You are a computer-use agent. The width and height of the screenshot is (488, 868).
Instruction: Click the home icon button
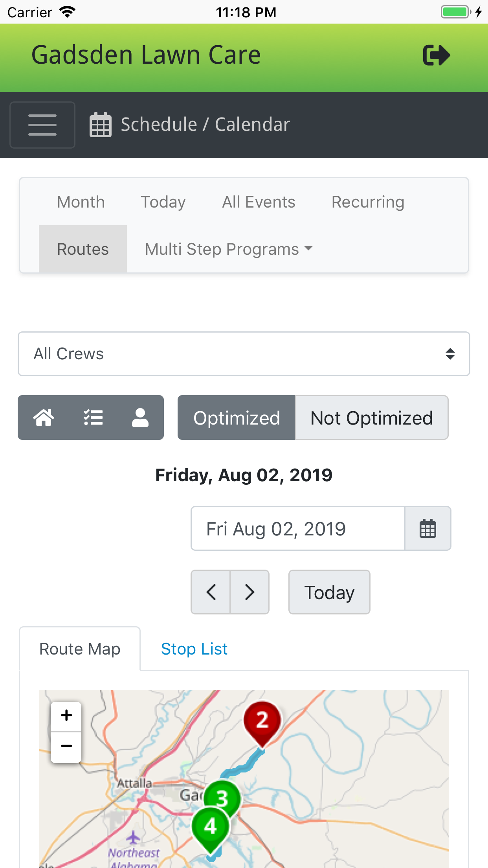(44, 417)
